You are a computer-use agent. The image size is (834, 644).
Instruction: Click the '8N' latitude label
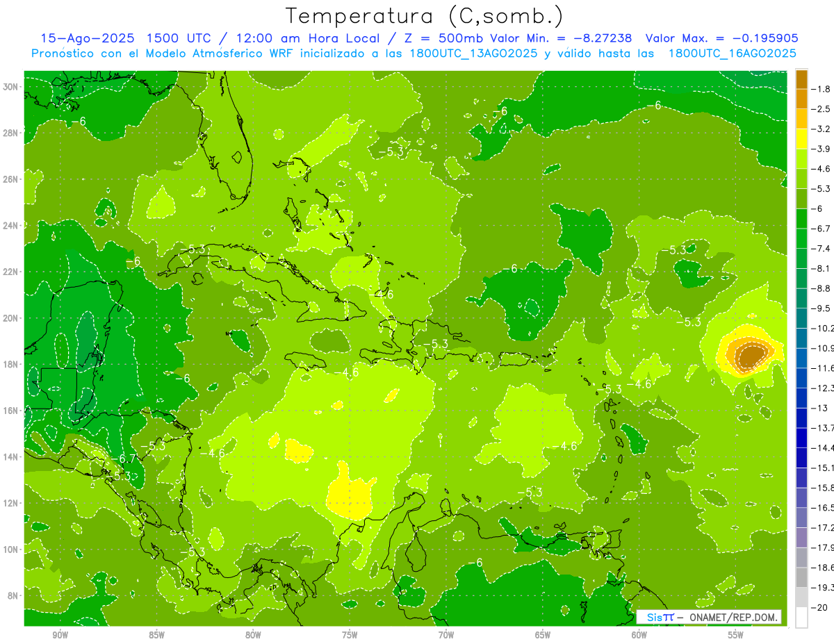pos(13,595)
